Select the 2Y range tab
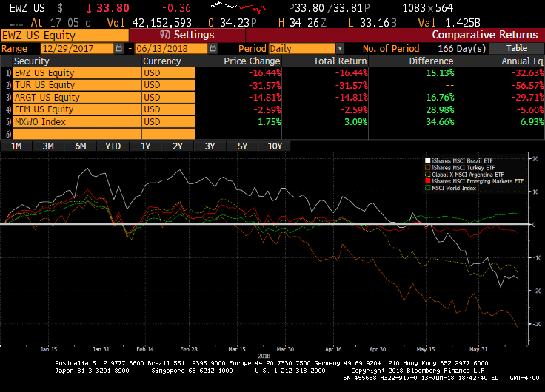 click(178, 146)
